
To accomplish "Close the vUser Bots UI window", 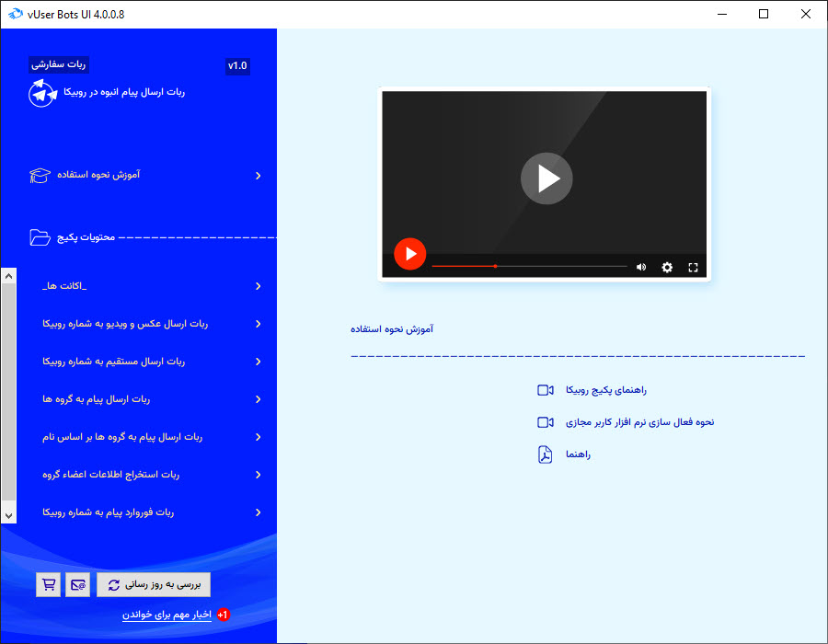I will pyautogui.click(x=806, y=14).
